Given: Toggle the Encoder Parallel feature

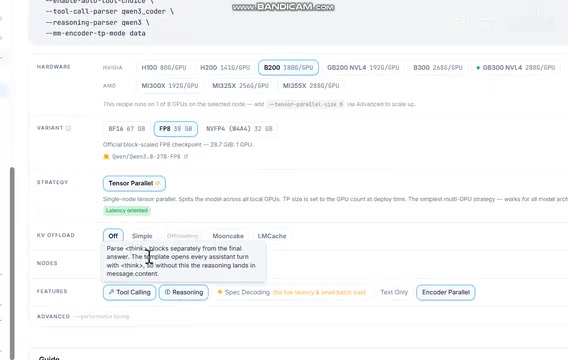Looking at the screenshot, I should tap(446, 292).
